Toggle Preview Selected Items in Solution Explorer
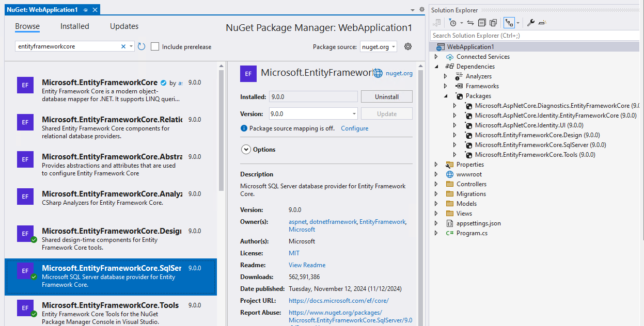Viewport: 644px width, 326px height. [542, 23]
